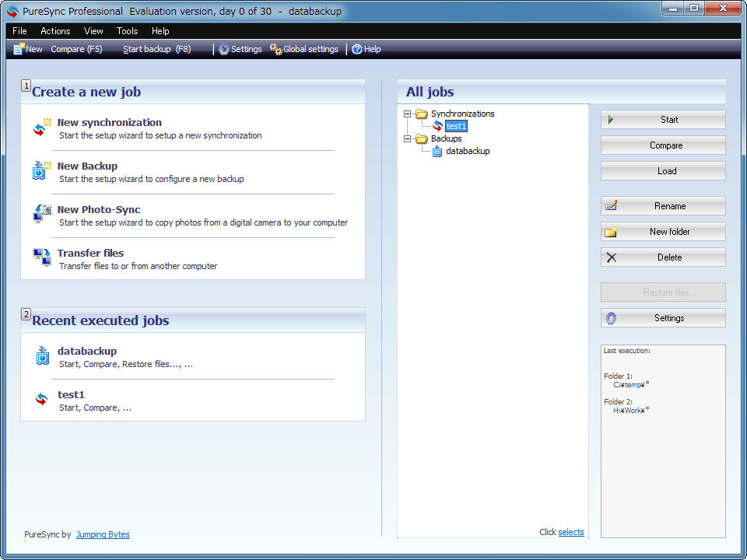Viewport: 747px width, 560px height.
Task: Click PureSync logo in title bar
Action: tap(13, 12)
